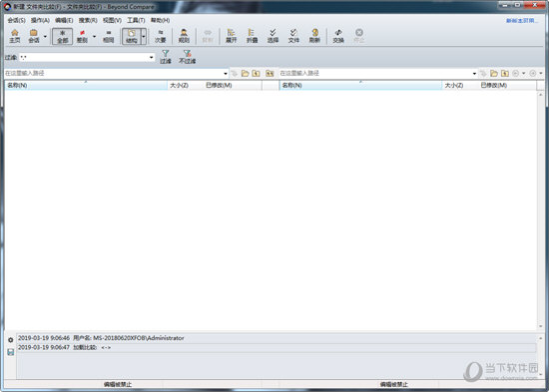Open the right pane back history dropdown
549x392 pixels.
[x=523, y=73]
